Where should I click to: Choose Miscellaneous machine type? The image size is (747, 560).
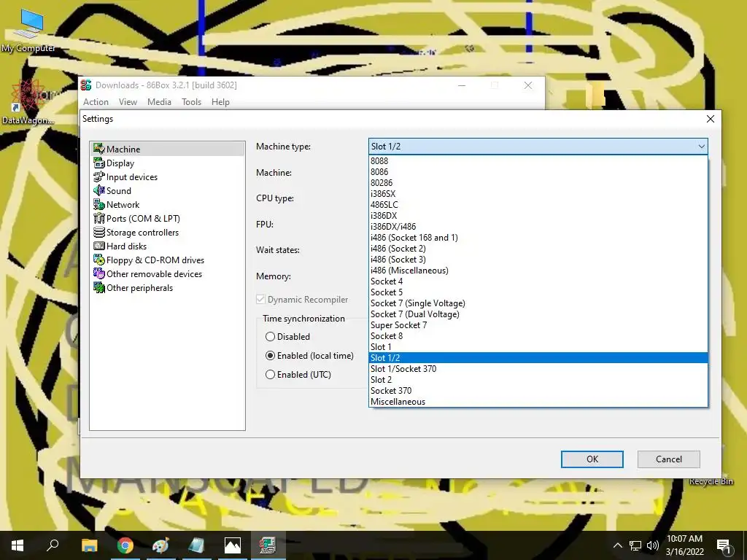coord(538,402)
